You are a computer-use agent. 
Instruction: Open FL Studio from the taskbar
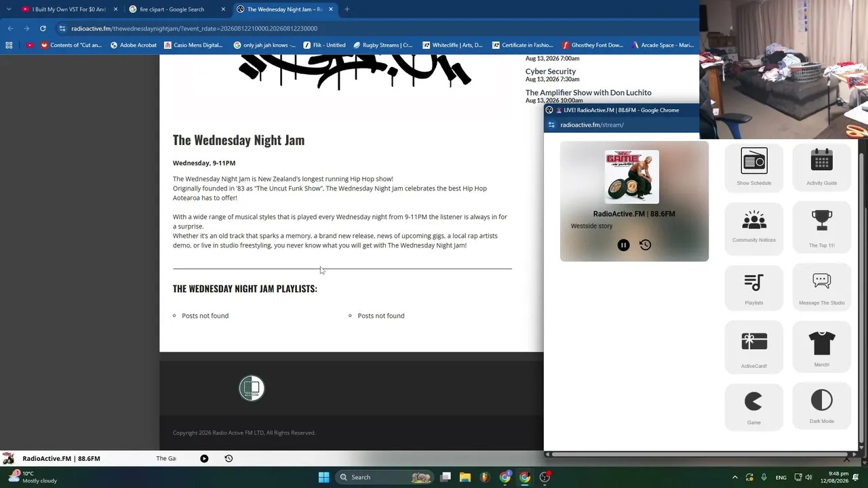[485, 477]
